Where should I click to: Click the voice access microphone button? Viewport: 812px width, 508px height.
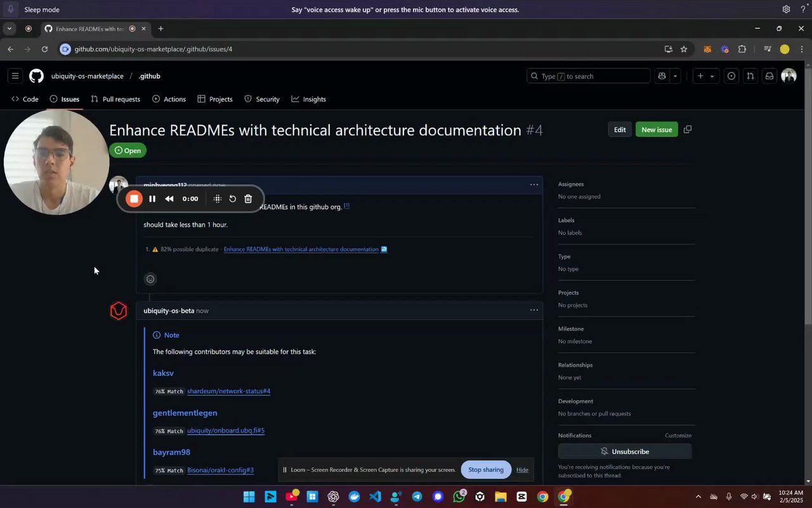pyautogui.click(x=10, y=10)
